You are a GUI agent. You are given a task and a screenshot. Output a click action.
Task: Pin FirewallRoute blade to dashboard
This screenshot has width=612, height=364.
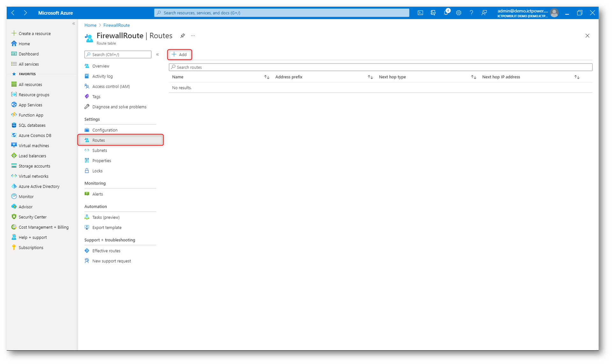(x=183, y=36)
